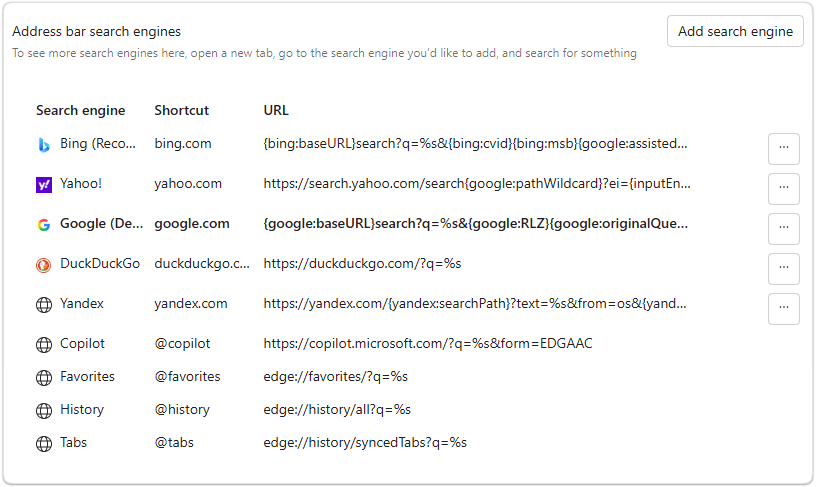Click the globe icon beside Tabs
The image size is (816, 487).
44,444
